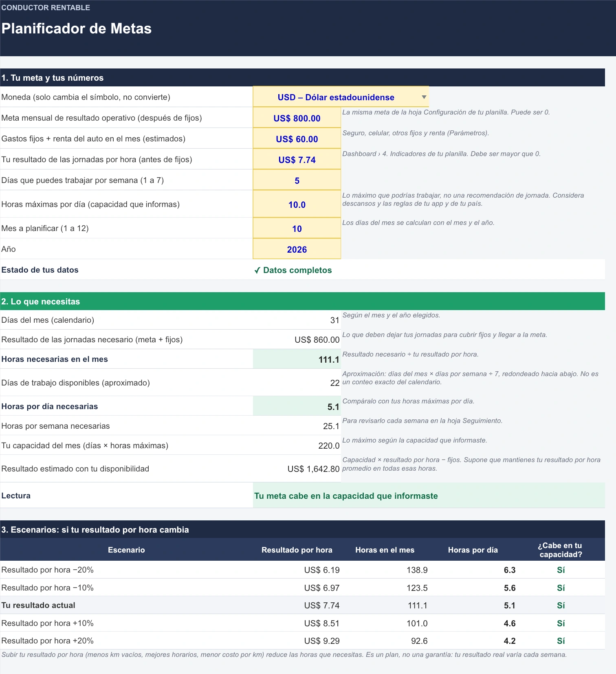Select the US$ 7.74 hourly result input
616x674 pixels.
tap(297, 159)
